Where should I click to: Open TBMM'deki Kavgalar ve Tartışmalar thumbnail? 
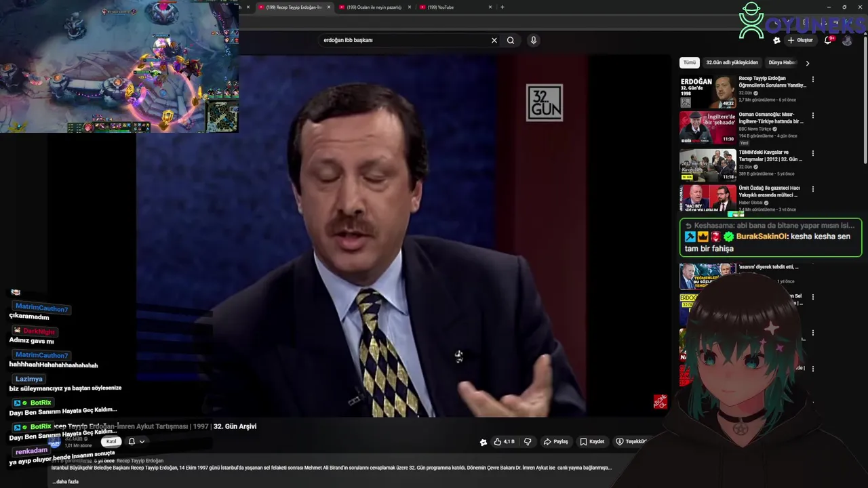tap(708, 165)
